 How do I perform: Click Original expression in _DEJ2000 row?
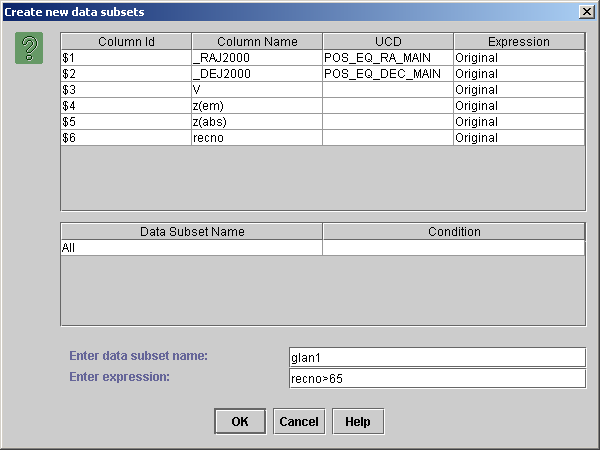click(x=519, y=73)
